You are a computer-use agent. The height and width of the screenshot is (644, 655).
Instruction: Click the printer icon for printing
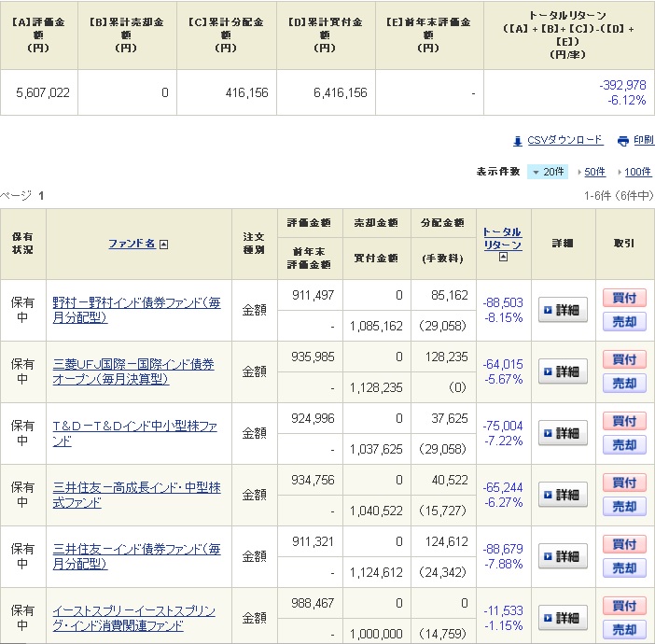click(623, 141)
